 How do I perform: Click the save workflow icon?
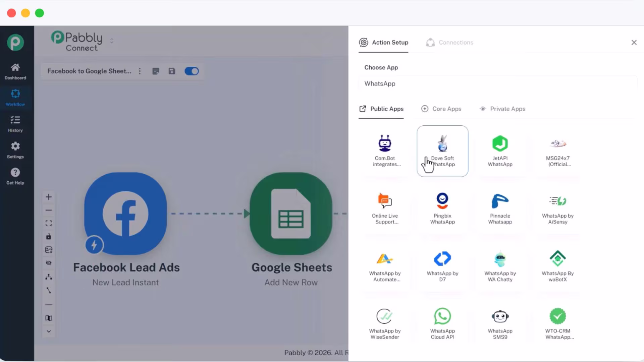pyautogui.click(x=172, y=71)
